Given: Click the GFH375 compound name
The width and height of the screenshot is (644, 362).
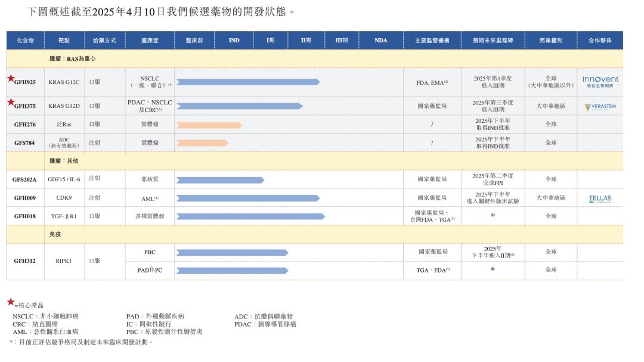Looking at the screenshot, I should [25, 106].
